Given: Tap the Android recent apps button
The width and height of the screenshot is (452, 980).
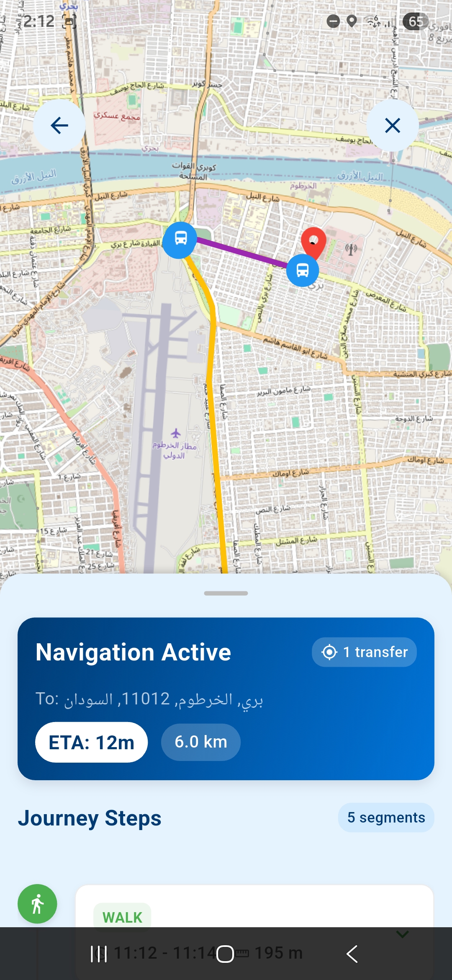Looking at the screenshot, I should pos(99,954).
